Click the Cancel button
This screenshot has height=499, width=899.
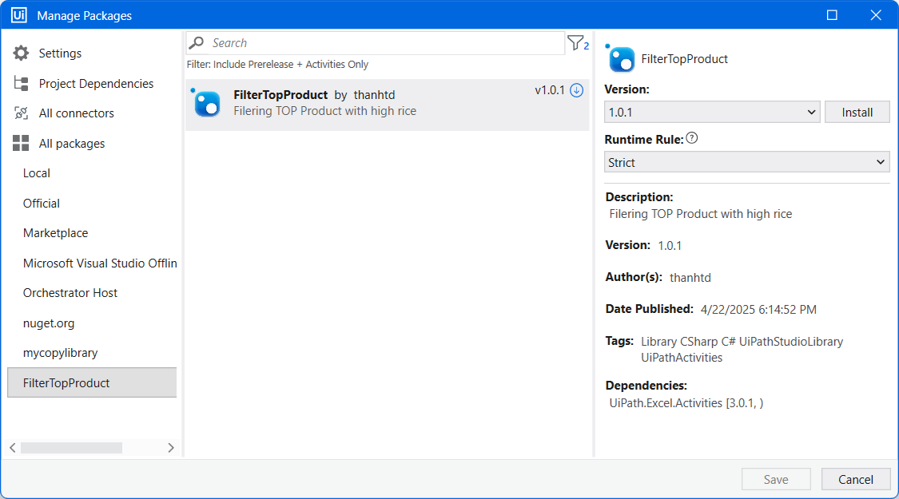pos(855,479)
